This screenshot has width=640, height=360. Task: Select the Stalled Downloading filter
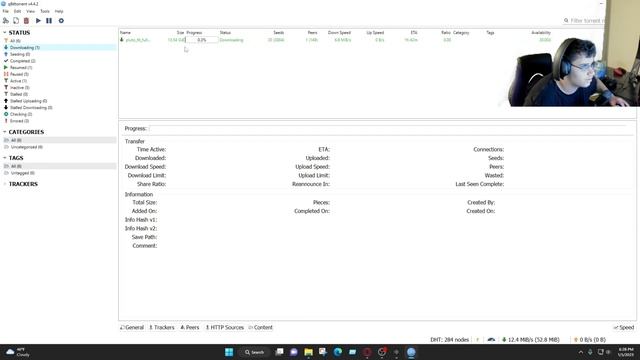31,107
